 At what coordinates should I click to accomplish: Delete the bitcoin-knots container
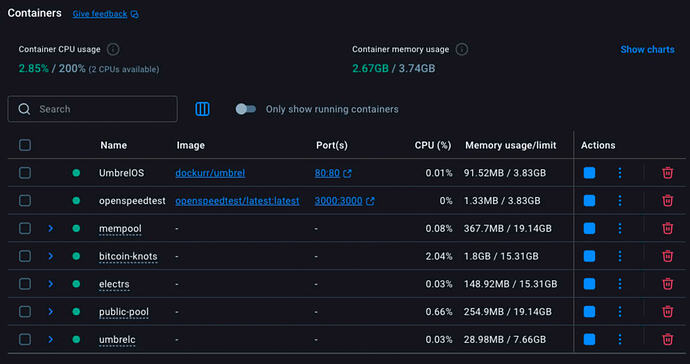coord(668,256)
